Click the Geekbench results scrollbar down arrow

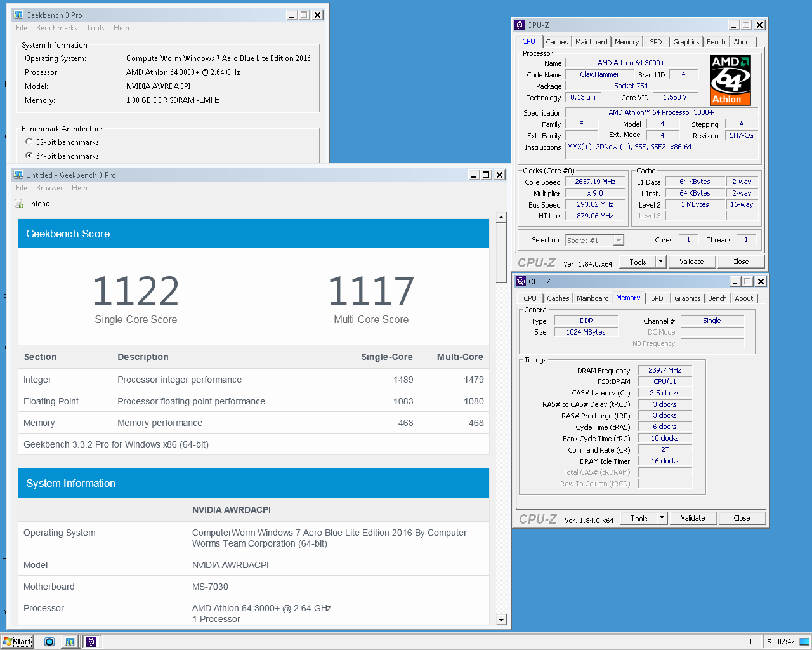[x=501, y=620]
